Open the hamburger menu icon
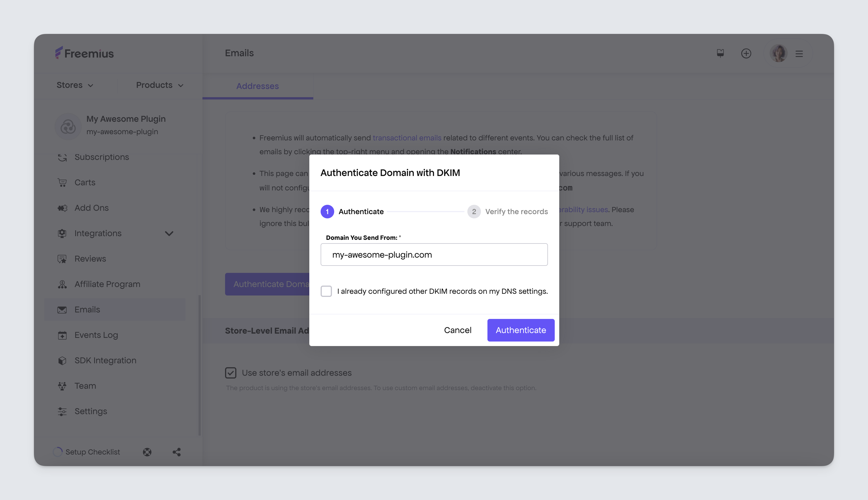 pyautogui.click(x=799, y=54)
